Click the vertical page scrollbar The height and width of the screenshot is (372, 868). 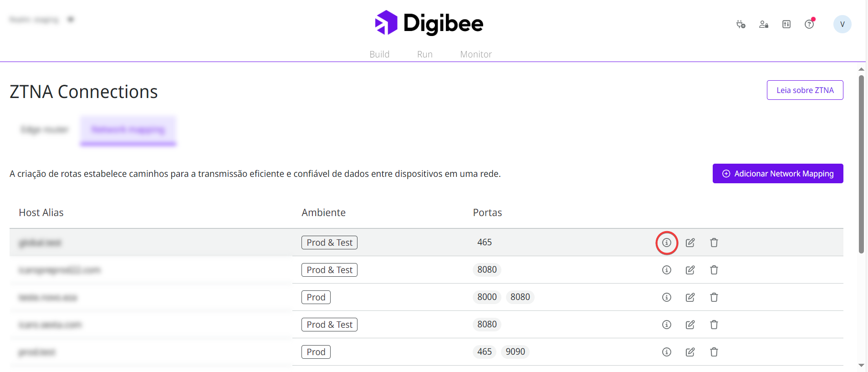861,164
